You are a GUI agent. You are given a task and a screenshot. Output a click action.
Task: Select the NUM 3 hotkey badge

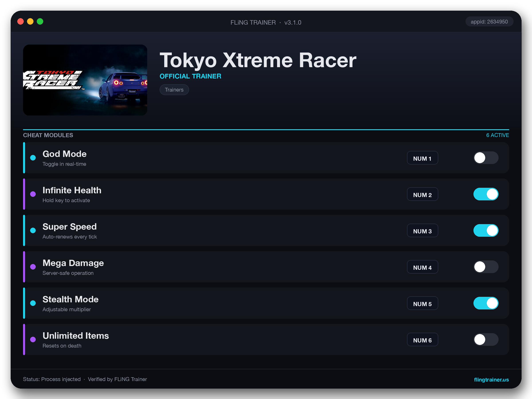[x=422, y=231]
